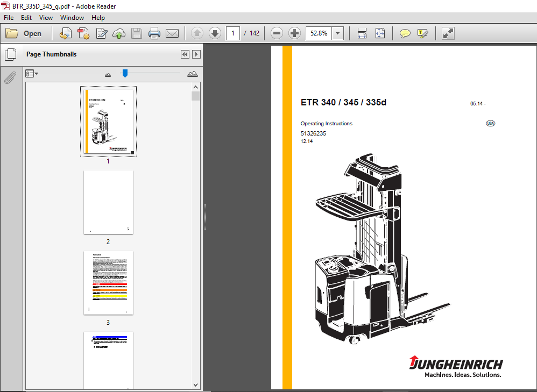Expand the thumbnails panel with right arrow
The height and width of the screenshot is (392, 537).
pos(196,54)
